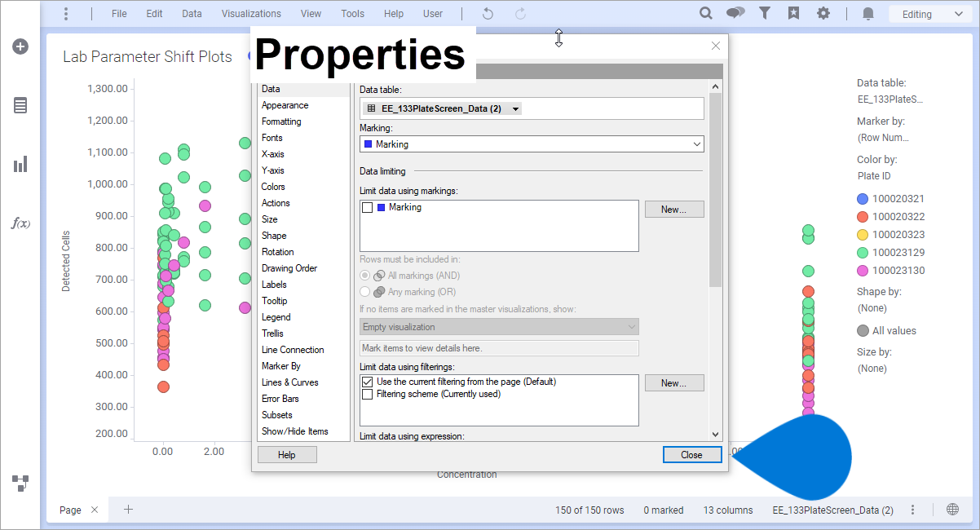Click the Help button in Properties dialog
Viewport: 980px width, 530px height.
287,455
